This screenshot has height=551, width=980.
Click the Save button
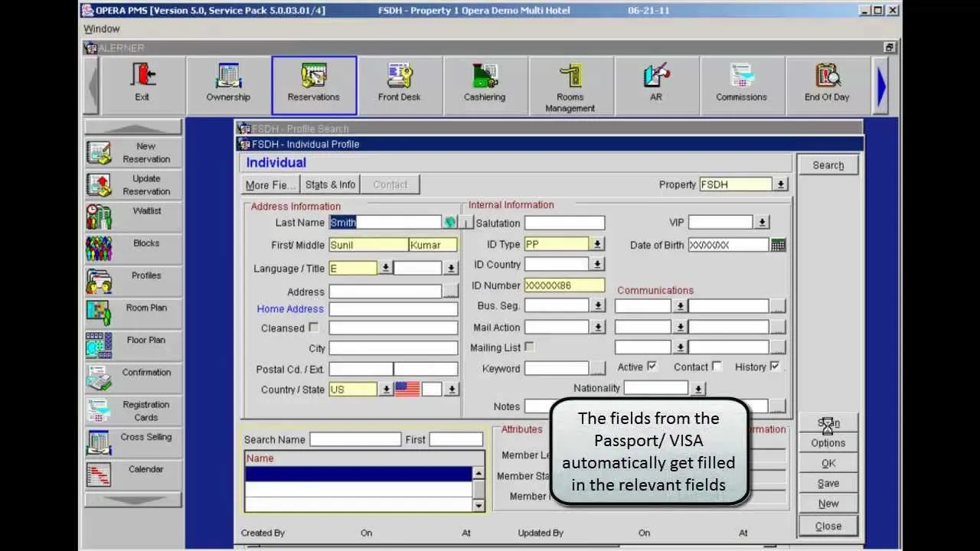[828, 484]
